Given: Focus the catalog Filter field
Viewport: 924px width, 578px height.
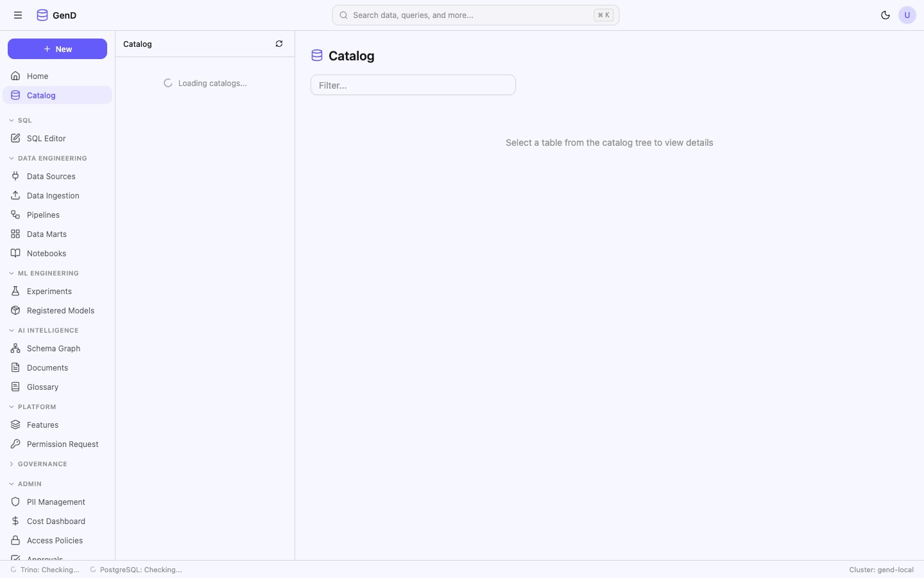Looking at the screenshot, I should tap(413, 85).
